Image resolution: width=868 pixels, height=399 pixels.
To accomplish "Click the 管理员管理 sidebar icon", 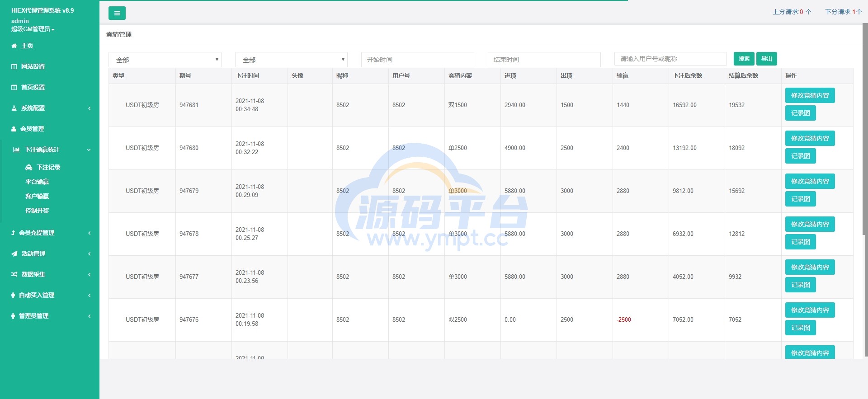I will [13, 316].
